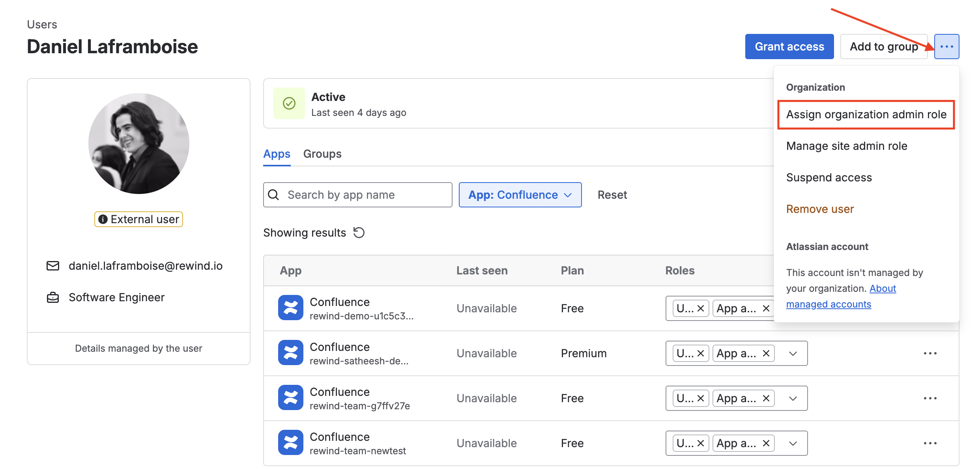Viewport: 980px width, 470px height.
Task: Remove 'App a...' role in rewind-demo-u1c5c3 row
Action: coord(766,308)
